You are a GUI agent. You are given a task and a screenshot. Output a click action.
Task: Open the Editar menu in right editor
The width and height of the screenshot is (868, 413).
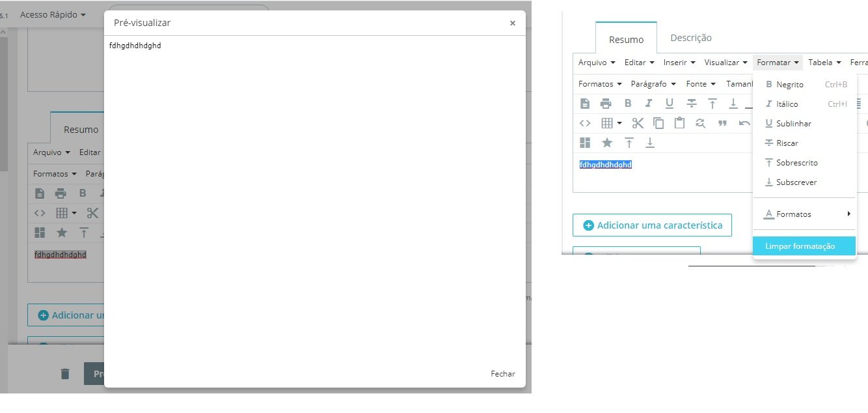(640, 63)
